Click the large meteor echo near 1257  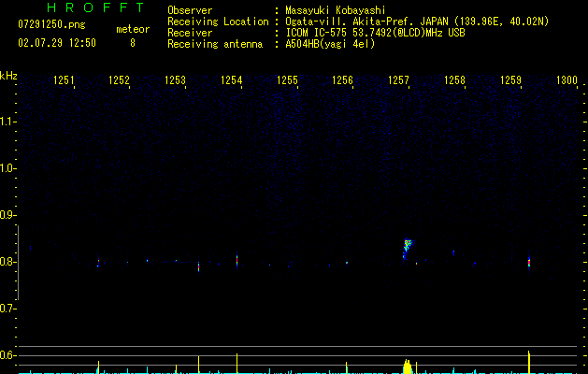pyautogui.click(x=408, y=249)
